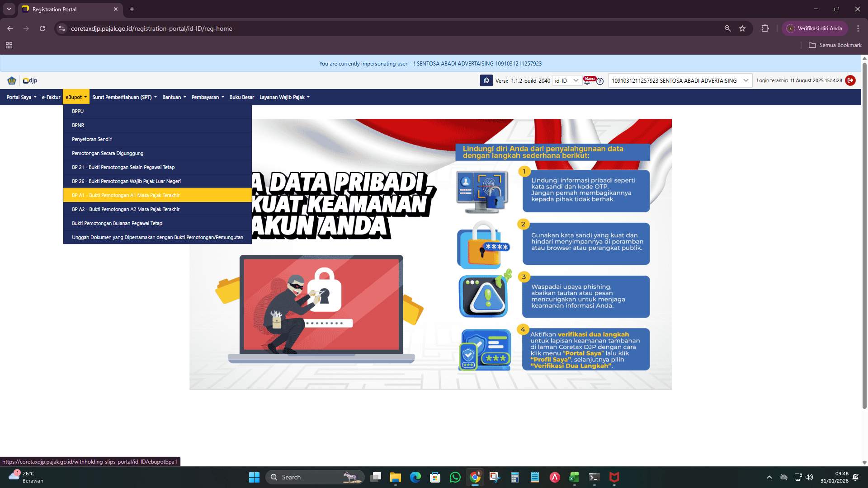
Task: Open Semua Bookmark
Action: point(835,45)
